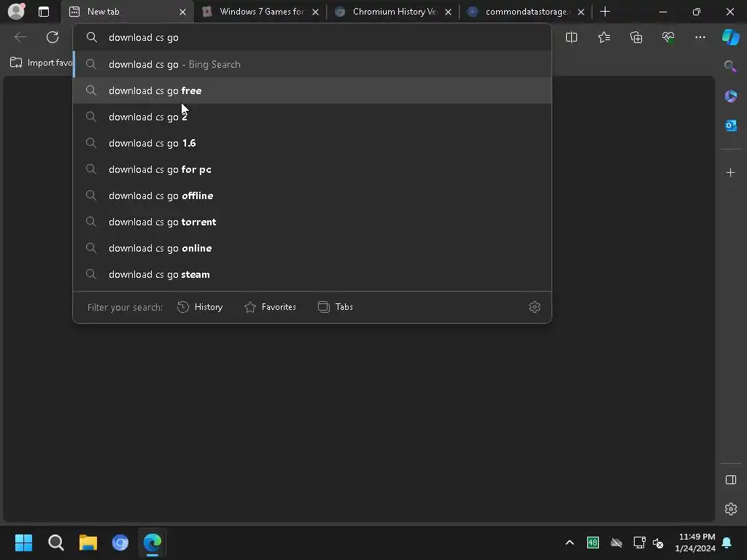This screenshot has width=747, height=560.
Task: Open the tab actions menu icon
Action: [x=44, y=12]
